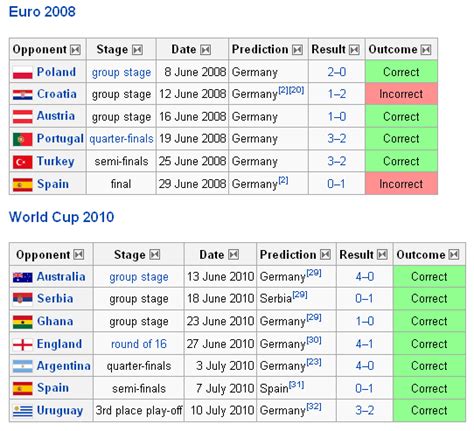Sort World Cup 2010 table by Opponent
This screenshot has height=431, width=474.
coord(79,255)
